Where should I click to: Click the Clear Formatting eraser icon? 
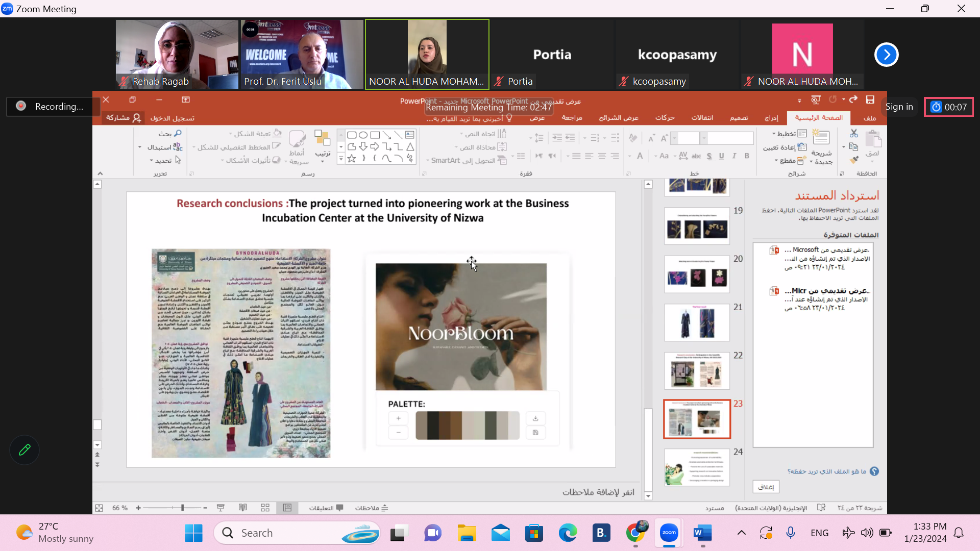pos(633,138)
